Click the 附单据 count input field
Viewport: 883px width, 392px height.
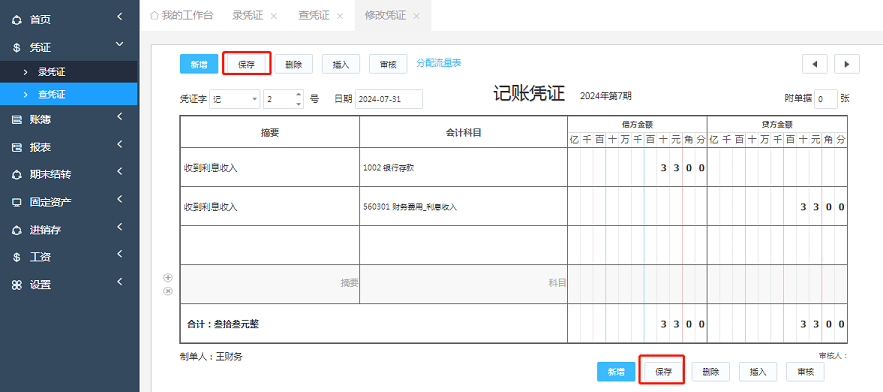[x=826, y=99]
